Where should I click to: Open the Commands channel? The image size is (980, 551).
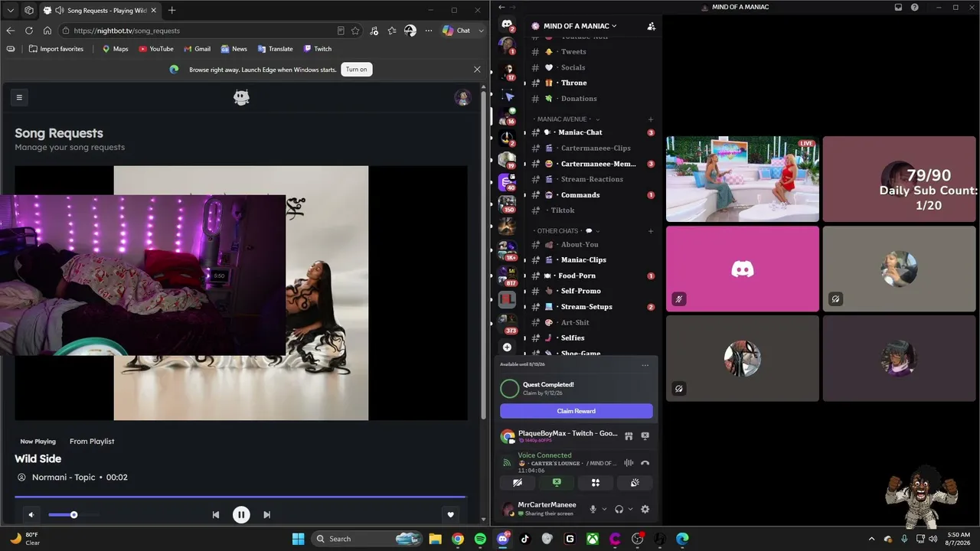(593, 195)
